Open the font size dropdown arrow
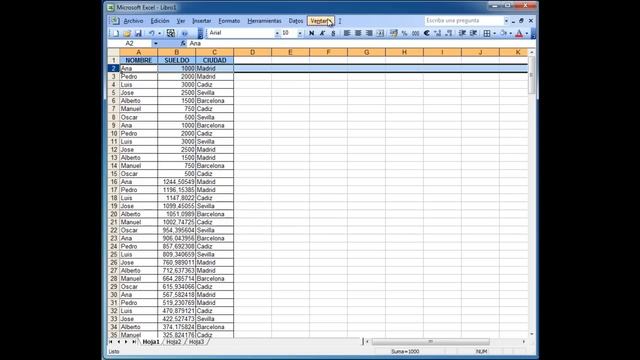Viewport: 640px width, 360px height. 300,33
